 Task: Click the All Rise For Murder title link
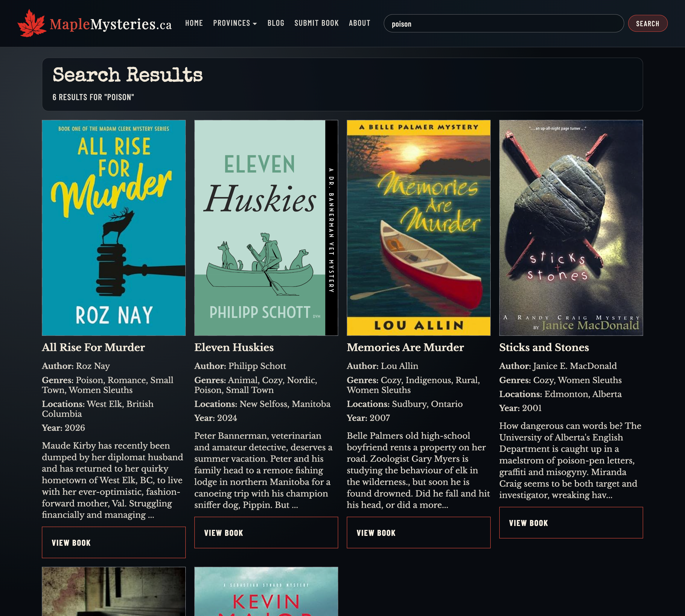93,347
